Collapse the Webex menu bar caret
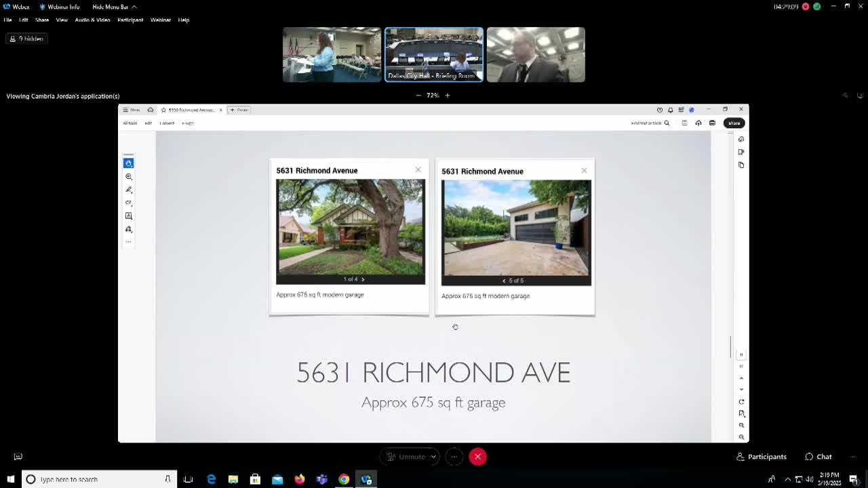868x488 pixels. (x=134, y=7)
